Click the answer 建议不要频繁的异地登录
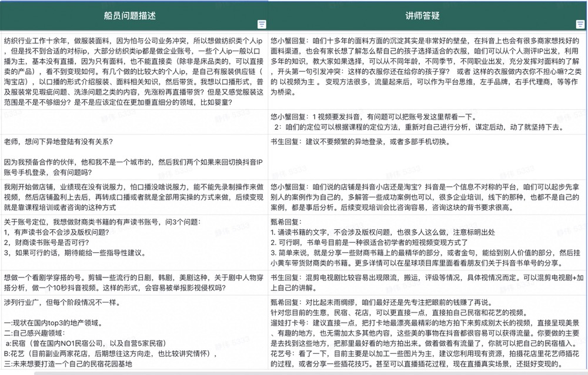The width and height of the screenshot is (588, 375). pyautogui.click(x=427, y=157)
